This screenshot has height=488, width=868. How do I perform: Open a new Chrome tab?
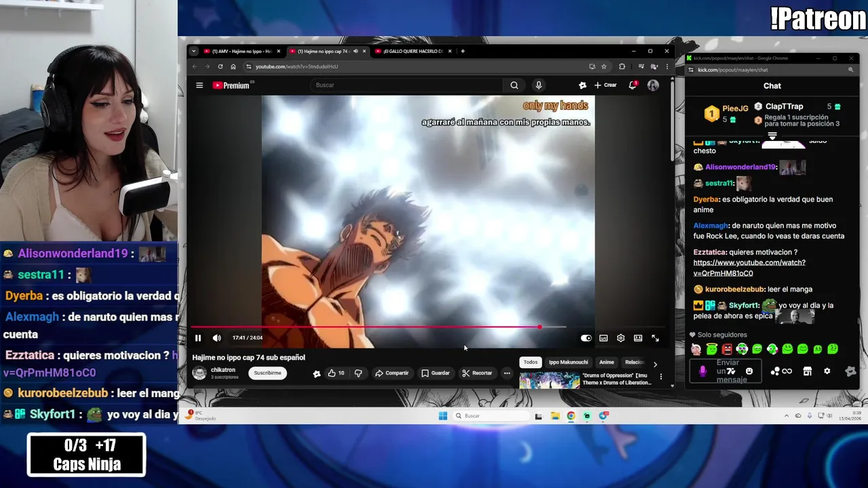coord(463,51)
